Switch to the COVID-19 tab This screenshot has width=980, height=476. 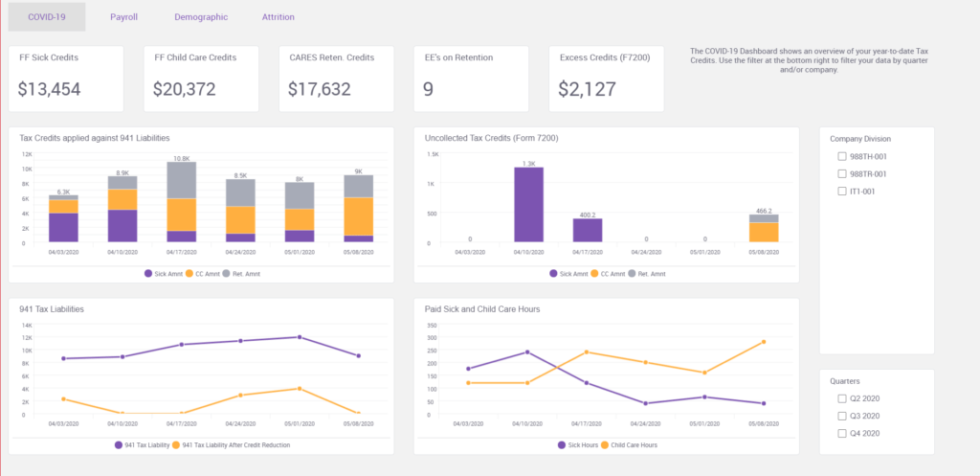pos(47,17)
